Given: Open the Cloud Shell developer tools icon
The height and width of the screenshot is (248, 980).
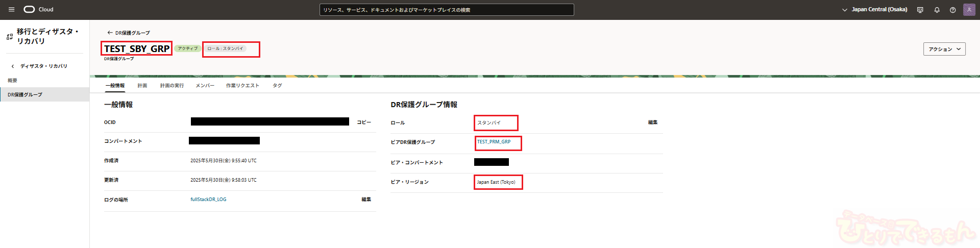Looking at the screenshot, I should pos(920,10).
